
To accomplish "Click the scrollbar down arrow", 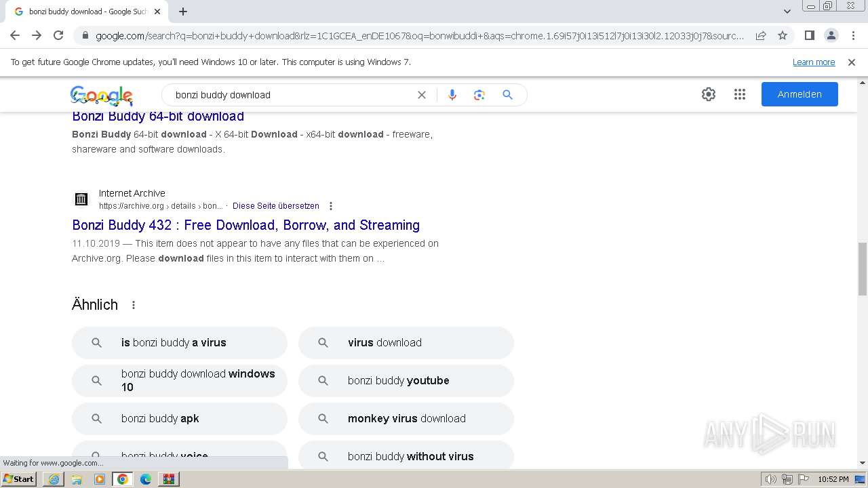I will click(863, 464).
